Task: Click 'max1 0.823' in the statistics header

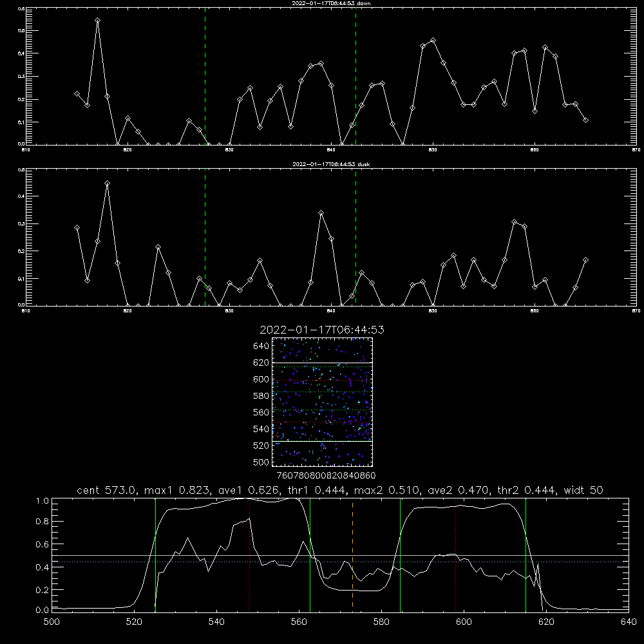Action: (178, 490)
